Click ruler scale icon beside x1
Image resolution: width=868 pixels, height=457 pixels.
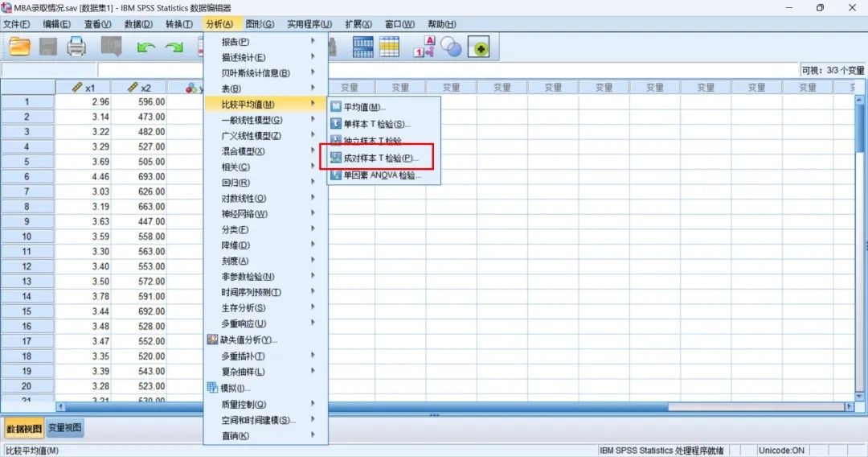tap(77, 87)
